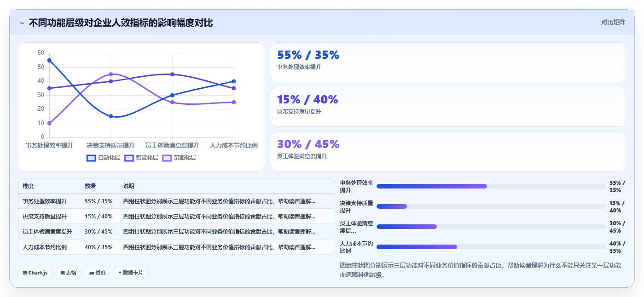Click the 表格 tag chip
The width and height of the screenshot is (644, 297).
(x=68, y=273)
